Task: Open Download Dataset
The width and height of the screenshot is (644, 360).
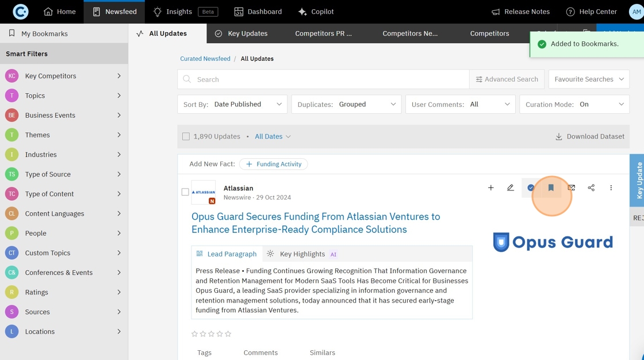Action: pyautogui.click(x=589, y=137)
